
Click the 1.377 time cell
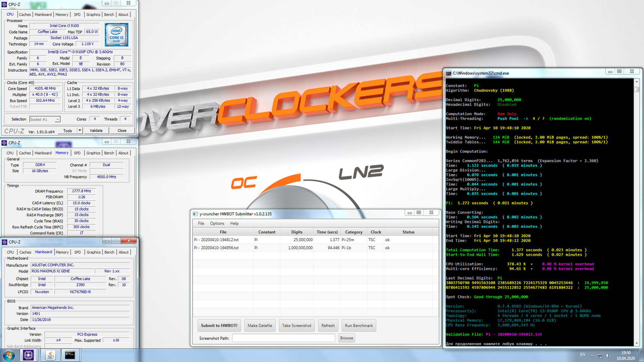(x=327, y=240)
